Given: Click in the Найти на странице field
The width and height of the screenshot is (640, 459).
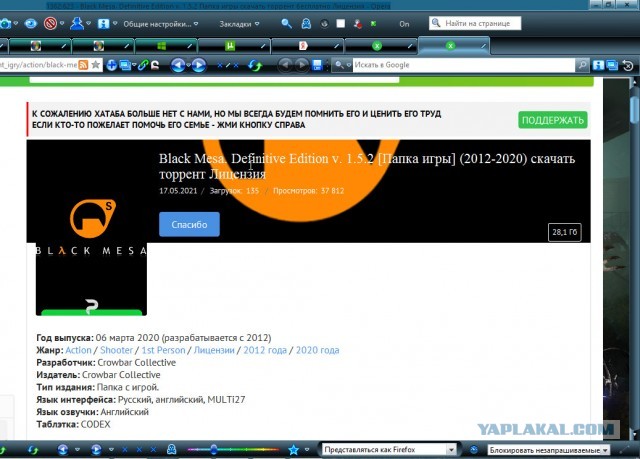Looking at the screenshot, I should [x=475, y=24].
